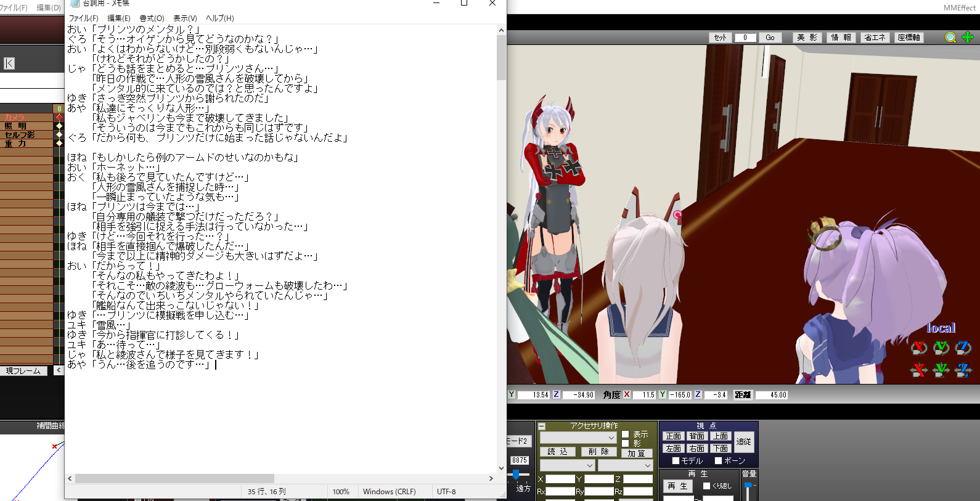
Task: Click the red keyframe diamond on カメラ row
Action: [x=59, y=117]
